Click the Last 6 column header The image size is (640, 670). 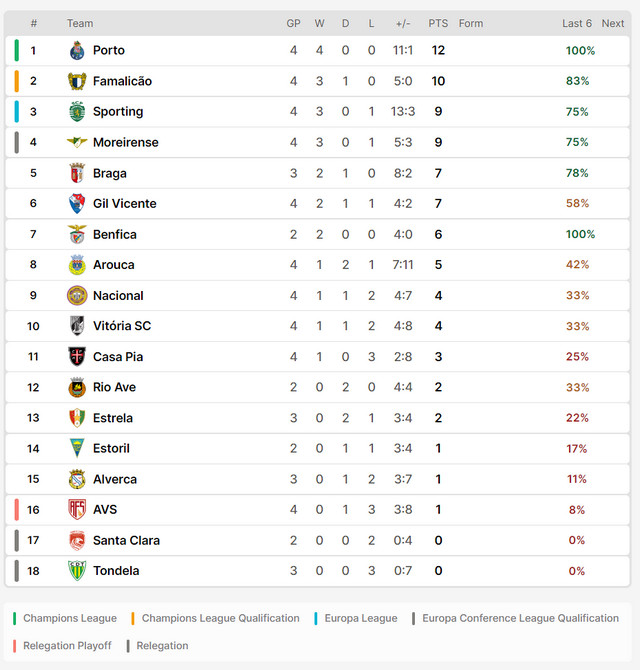(576, 23)
